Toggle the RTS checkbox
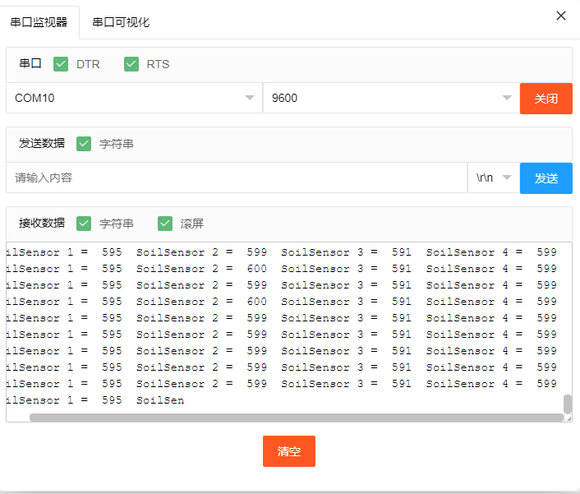 coord(131,64)
